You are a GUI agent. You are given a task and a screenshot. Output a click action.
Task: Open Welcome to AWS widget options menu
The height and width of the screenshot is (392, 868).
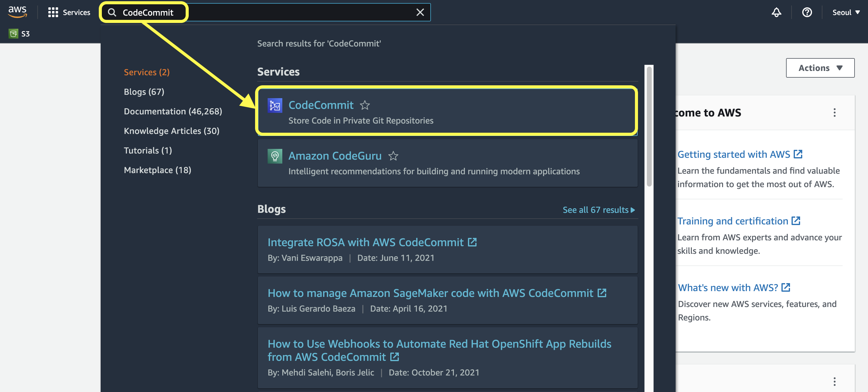[x=834, y=113]
